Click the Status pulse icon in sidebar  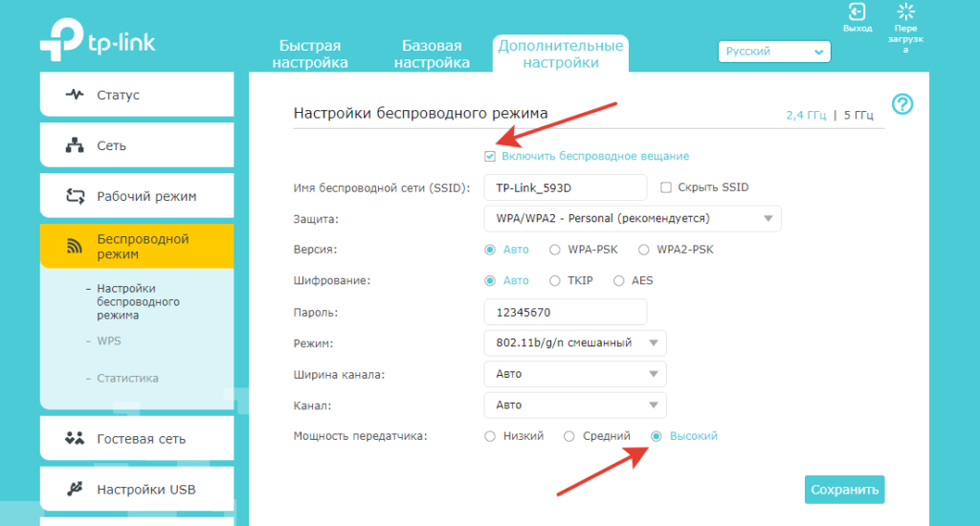click(75, 95)
